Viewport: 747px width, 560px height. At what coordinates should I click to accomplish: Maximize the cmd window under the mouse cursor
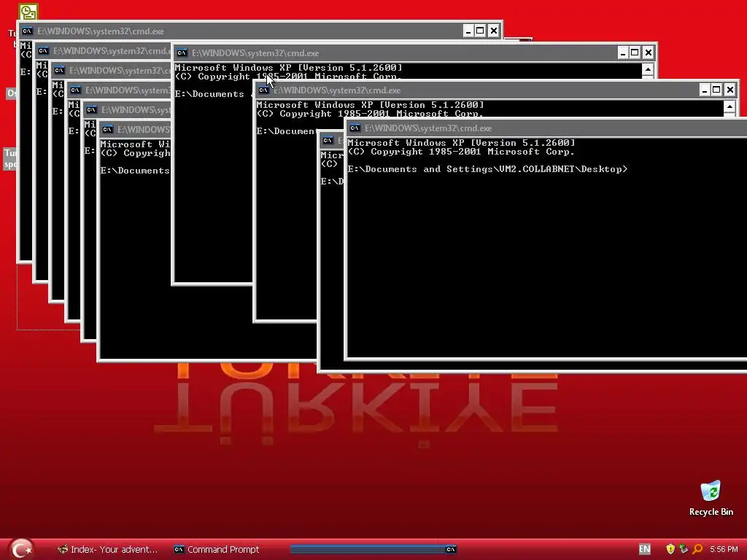[x=635, y=52]
